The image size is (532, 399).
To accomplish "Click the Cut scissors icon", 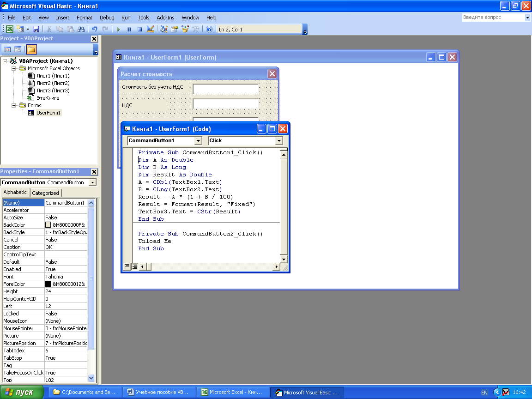I will coord(49,30).
